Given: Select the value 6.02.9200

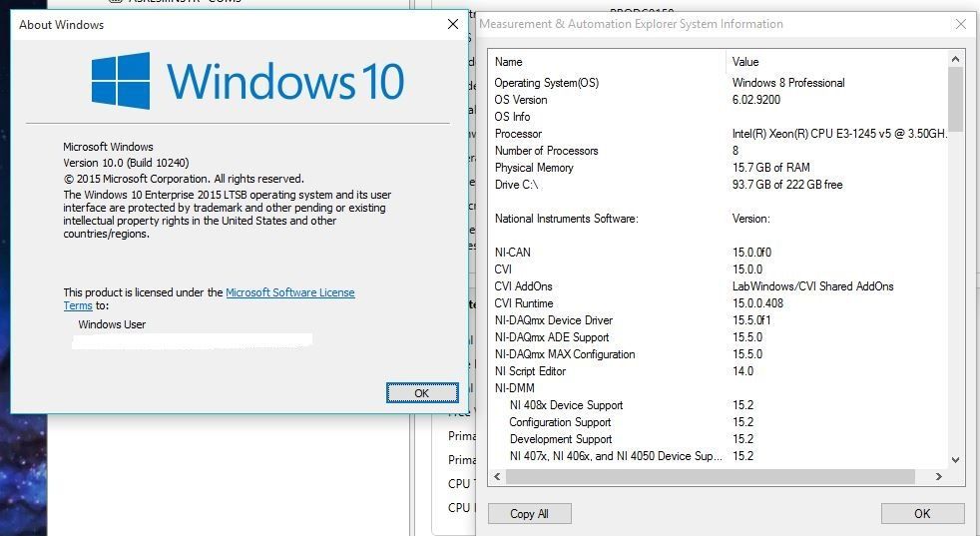Looking at the screenshot, I should coord(756,100).
